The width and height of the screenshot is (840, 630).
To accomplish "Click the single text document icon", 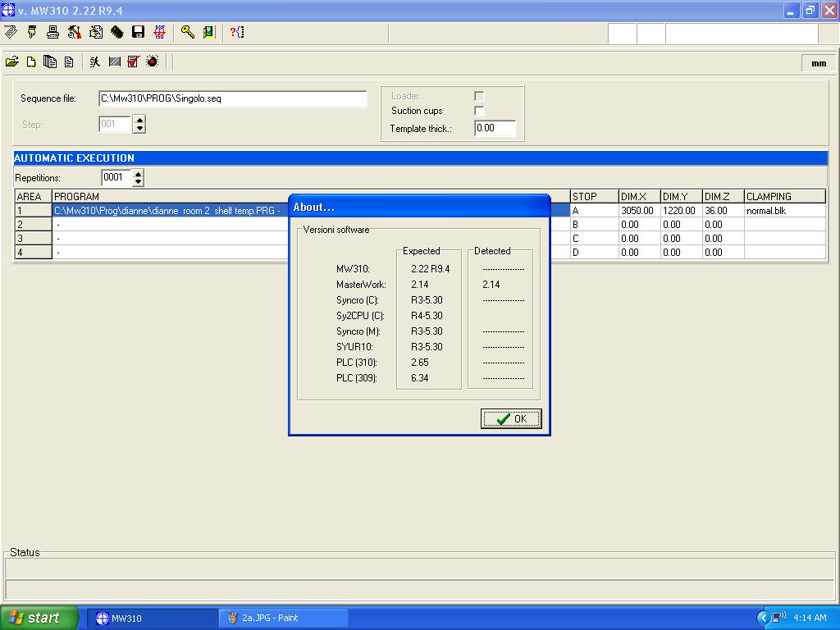I will point(69,62).
